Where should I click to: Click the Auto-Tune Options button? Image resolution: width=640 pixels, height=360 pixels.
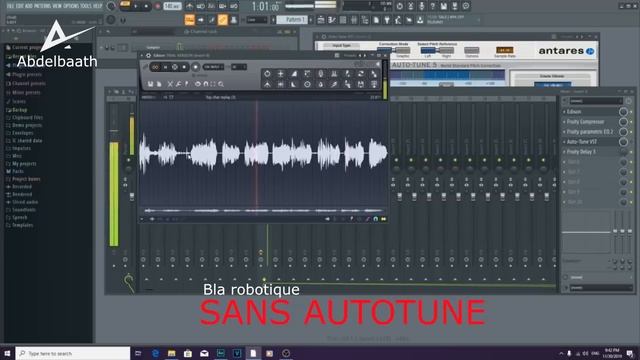point(471,51)
